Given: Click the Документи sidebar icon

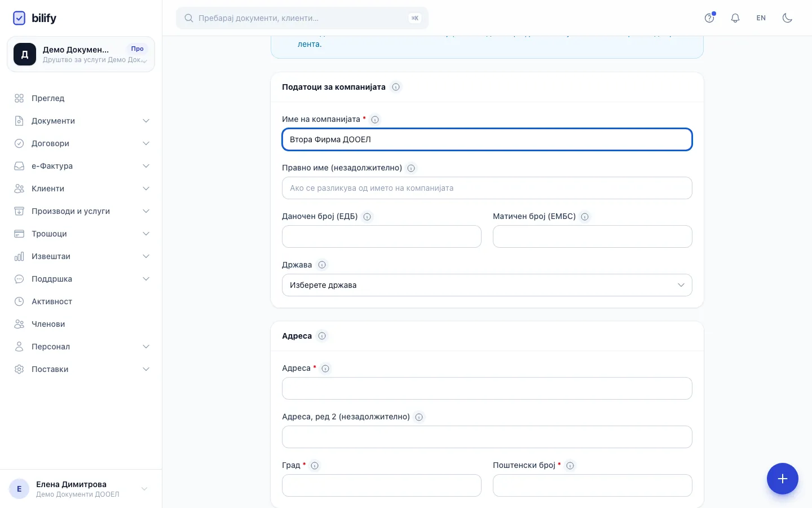Looking at the screenshot, I should click(19, 121).
